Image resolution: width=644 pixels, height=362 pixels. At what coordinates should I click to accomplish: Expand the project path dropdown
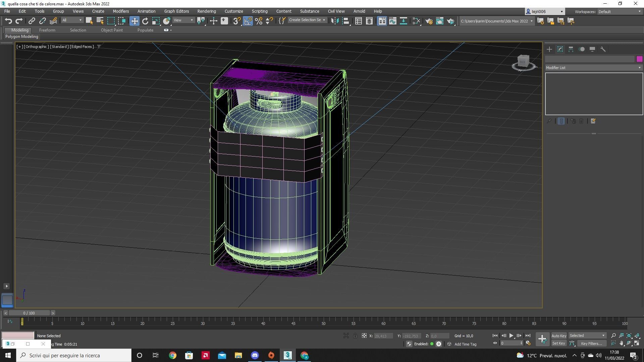point(531,21)
